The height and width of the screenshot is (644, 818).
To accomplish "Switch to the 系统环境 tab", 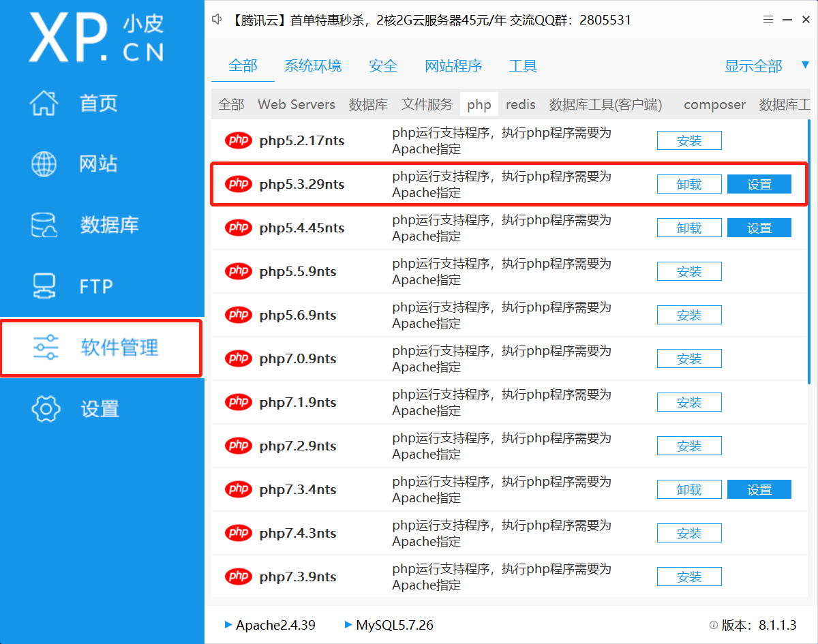I will [313, 66].
